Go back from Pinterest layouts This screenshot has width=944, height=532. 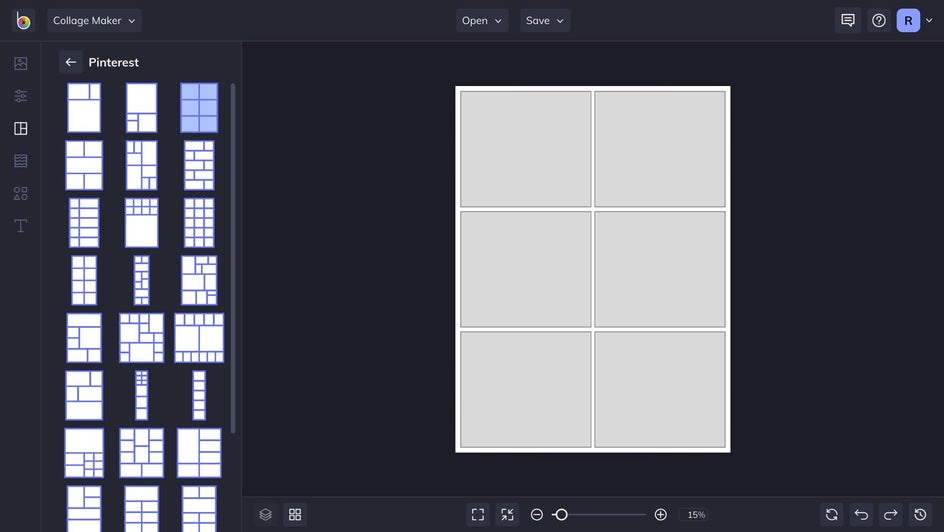click(x=70, y=62)
